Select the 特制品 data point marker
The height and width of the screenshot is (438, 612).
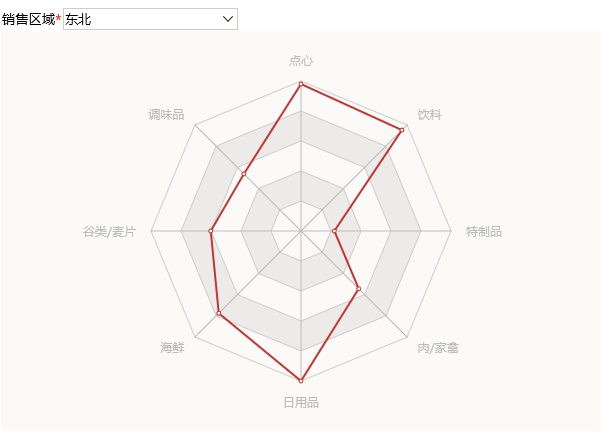point(334,231)
